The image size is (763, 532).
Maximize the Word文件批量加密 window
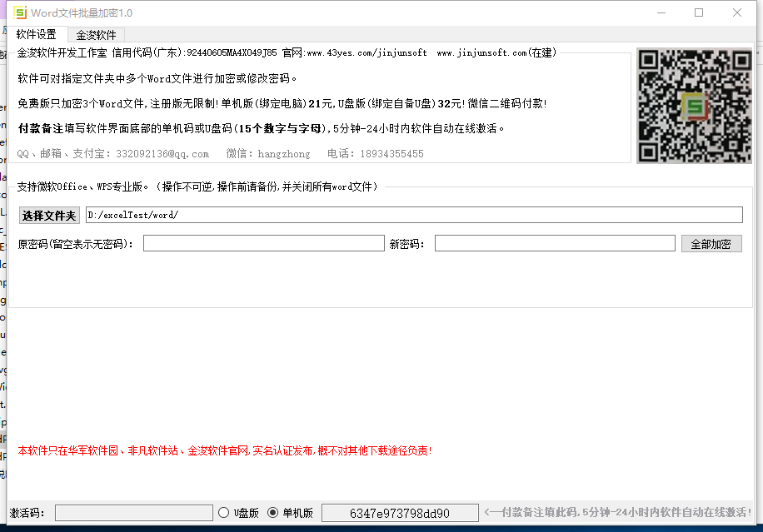point(699,12)
